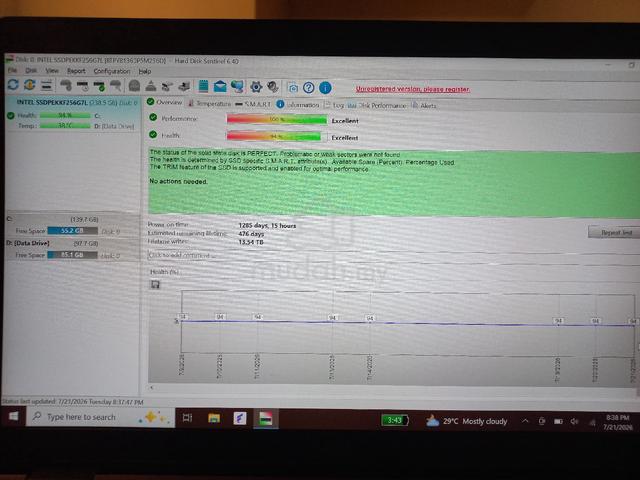Click the gray icon right of the gear
The image size is (640, 480).
pyautogui.click(x=273, y=87)
